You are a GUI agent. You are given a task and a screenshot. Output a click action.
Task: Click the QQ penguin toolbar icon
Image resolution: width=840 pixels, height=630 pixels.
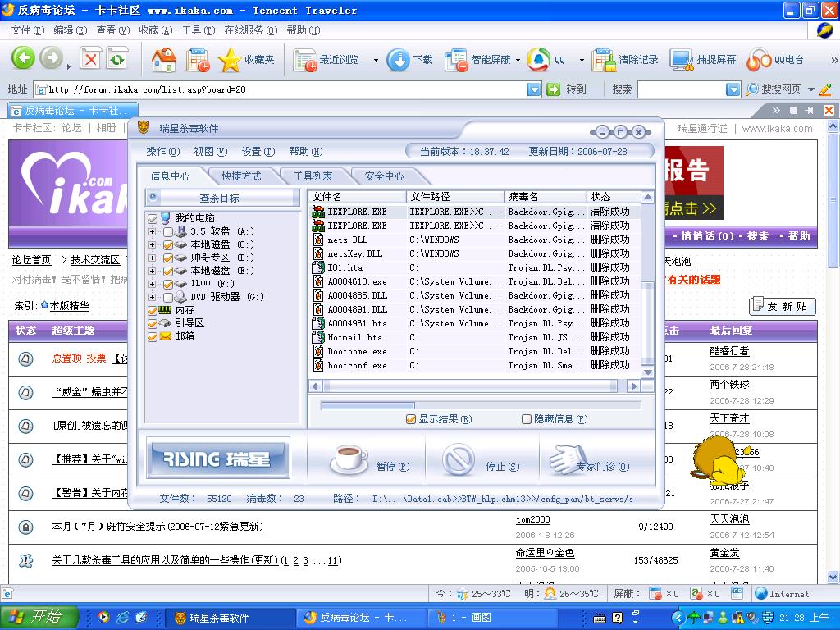(x=538, y=59)
